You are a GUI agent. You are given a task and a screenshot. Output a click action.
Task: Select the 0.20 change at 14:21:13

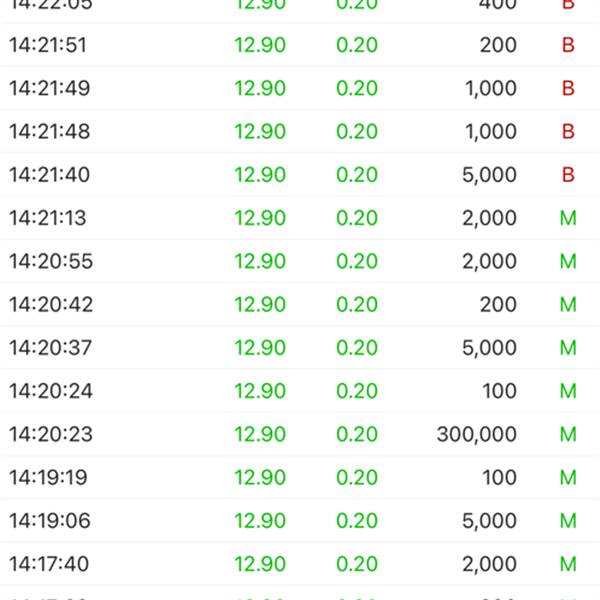pos(357,218)
